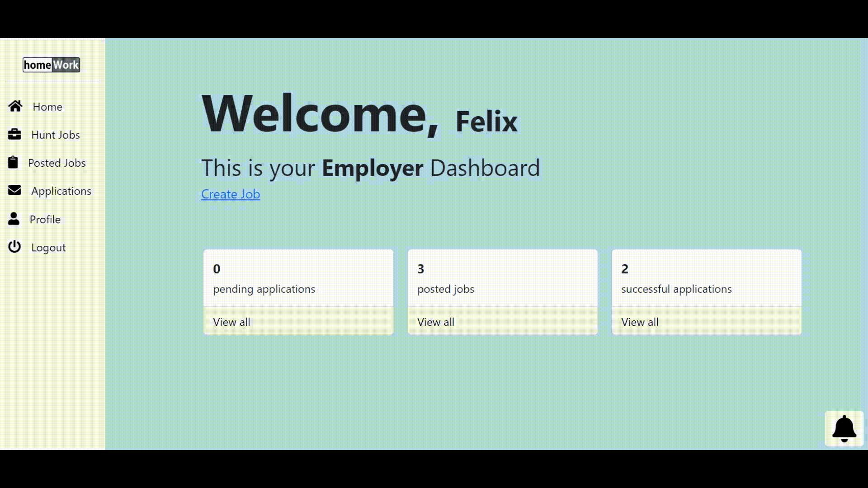The height and width of the screenshot is (488, 868).
Task: Open View all for successful applications
Action: (x=640, y=322)
